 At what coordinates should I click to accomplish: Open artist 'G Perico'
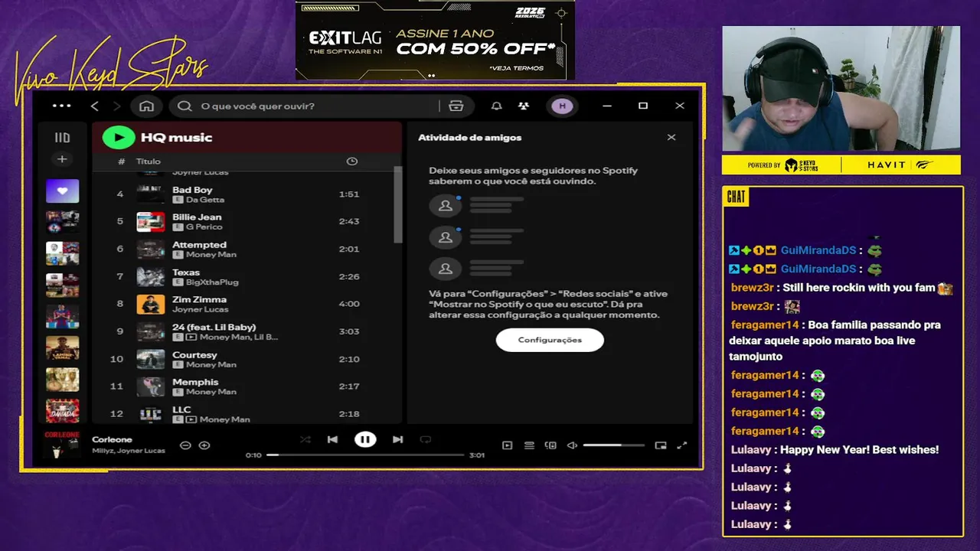[204, 227]
